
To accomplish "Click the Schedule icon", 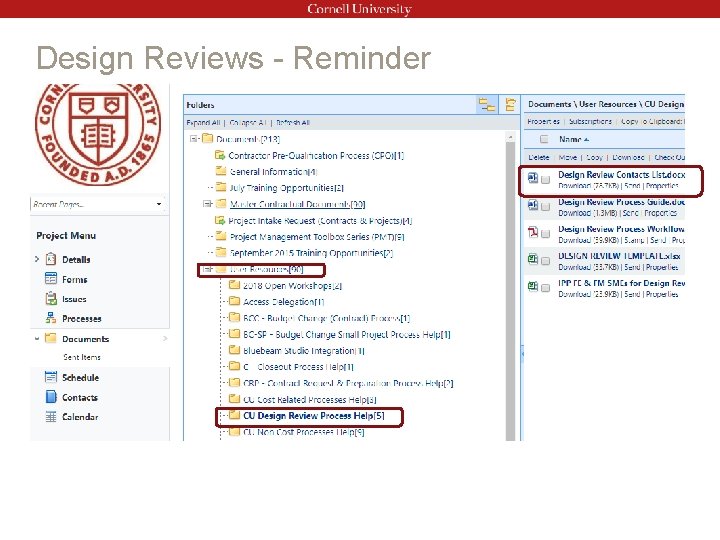I will [51, 377].
